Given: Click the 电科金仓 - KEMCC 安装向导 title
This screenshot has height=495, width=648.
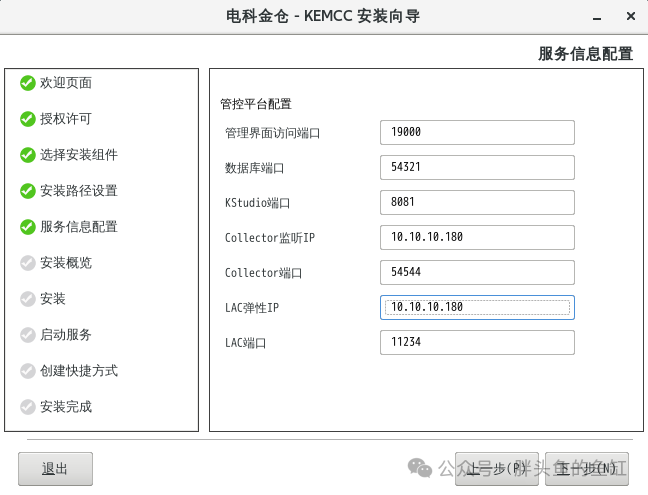Looking at the screenshot, I should (x=323, y=17).
